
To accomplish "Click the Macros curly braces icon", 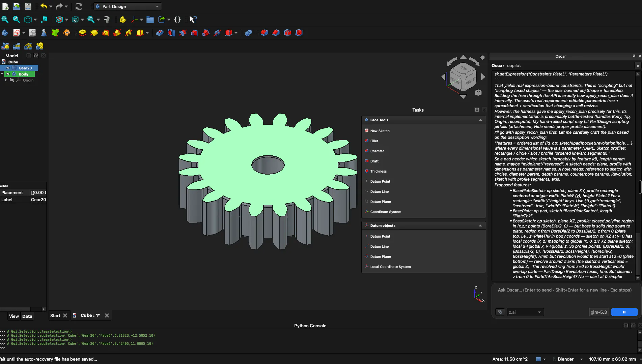I will [x=177, y=20].
